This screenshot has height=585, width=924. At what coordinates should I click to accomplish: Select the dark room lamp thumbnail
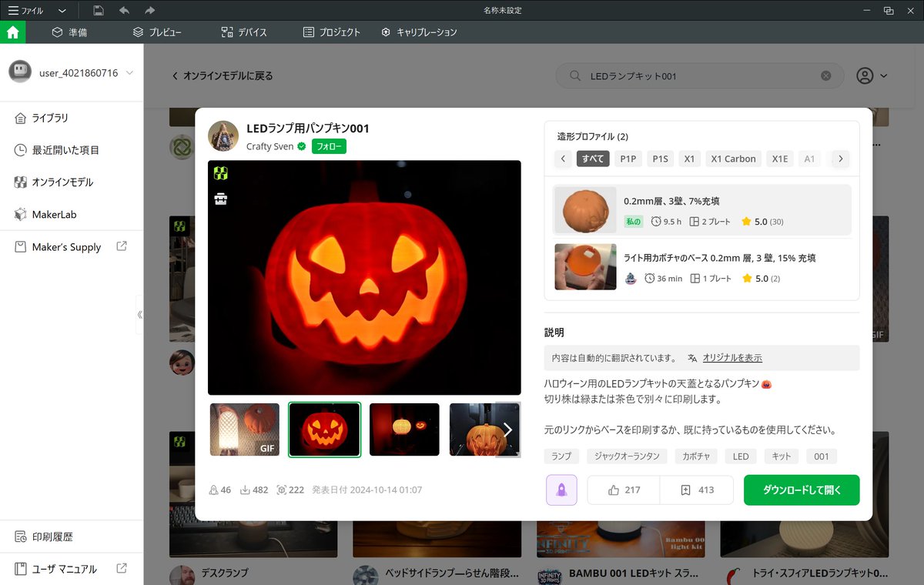tap(404, 430)
